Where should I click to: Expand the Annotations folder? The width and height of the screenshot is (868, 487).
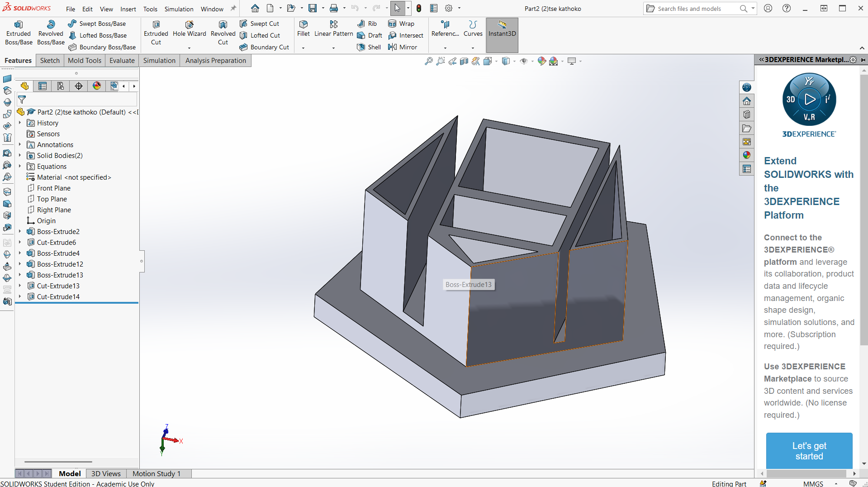point(20,144)
